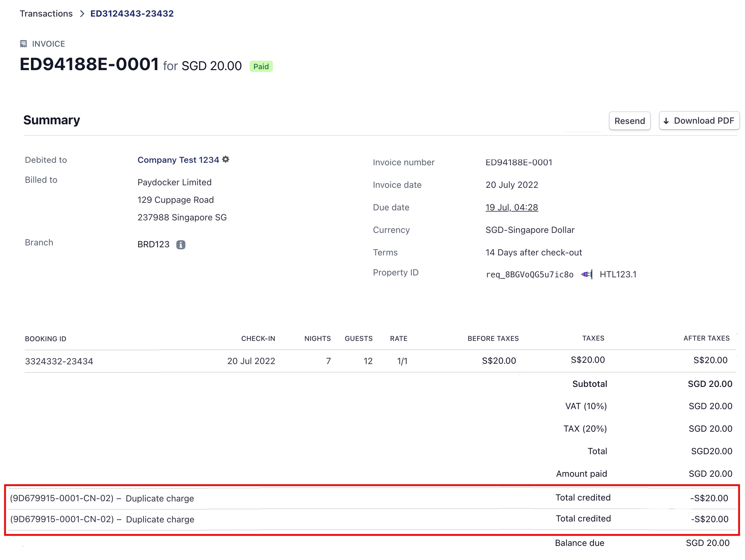This screenshot has width=745, height=560.
Task: Click the plug icon beside Property ID
Action: (586, 274)
